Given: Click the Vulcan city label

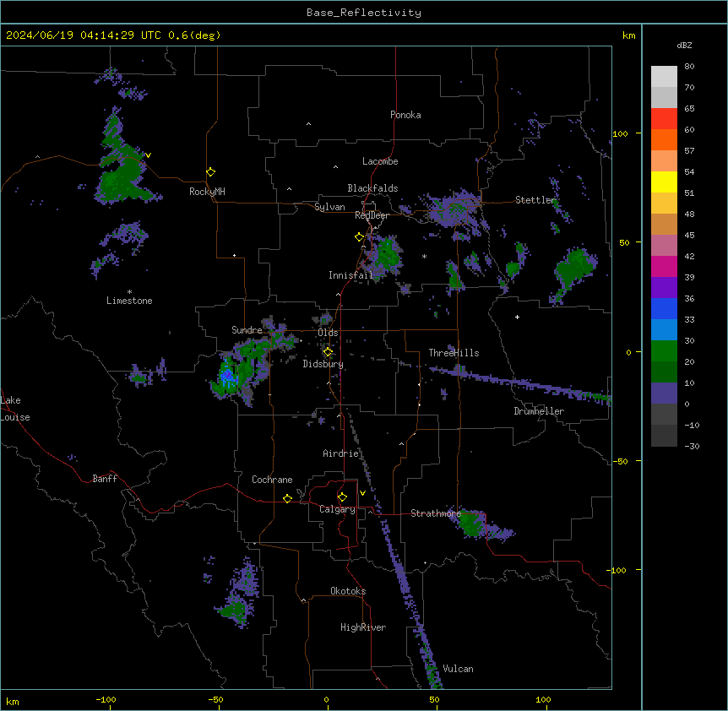Looking at the screenshot, I should tap(459, 669).
